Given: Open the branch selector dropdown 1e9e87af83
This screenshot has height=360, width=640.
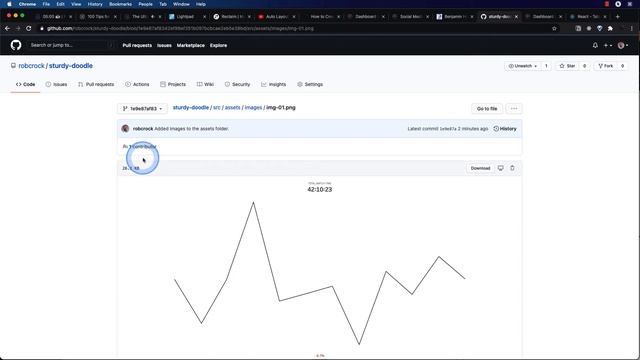Looking at the screenshot, I should point(142,109).
